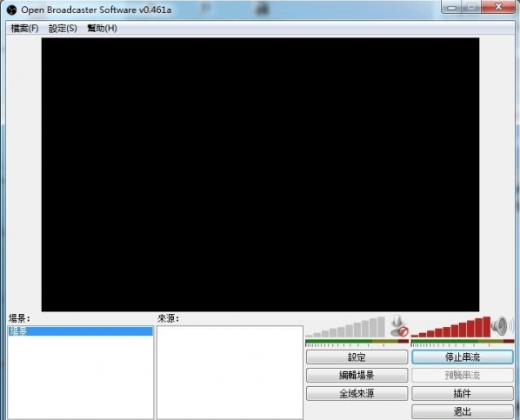Click the 退出 exit button
The height and width of the screenshot is (420, 520).
tap(463, 411)
